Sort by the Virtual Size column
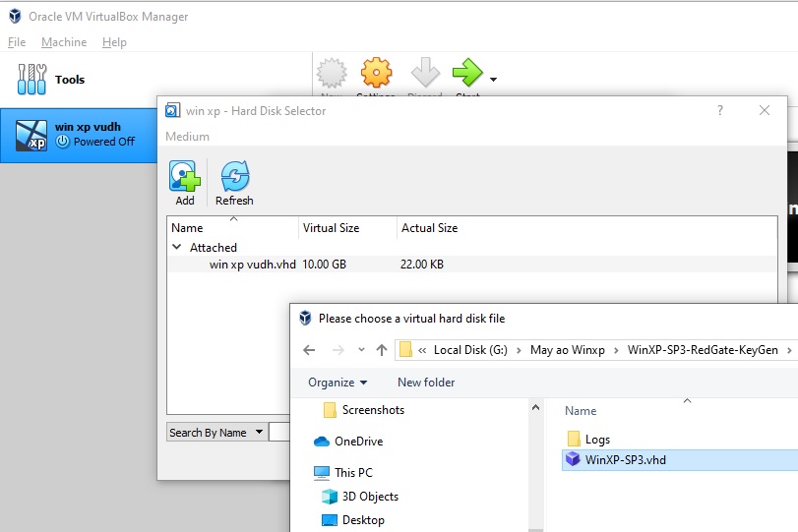This screenshot has height=532, width=798. 347,228
